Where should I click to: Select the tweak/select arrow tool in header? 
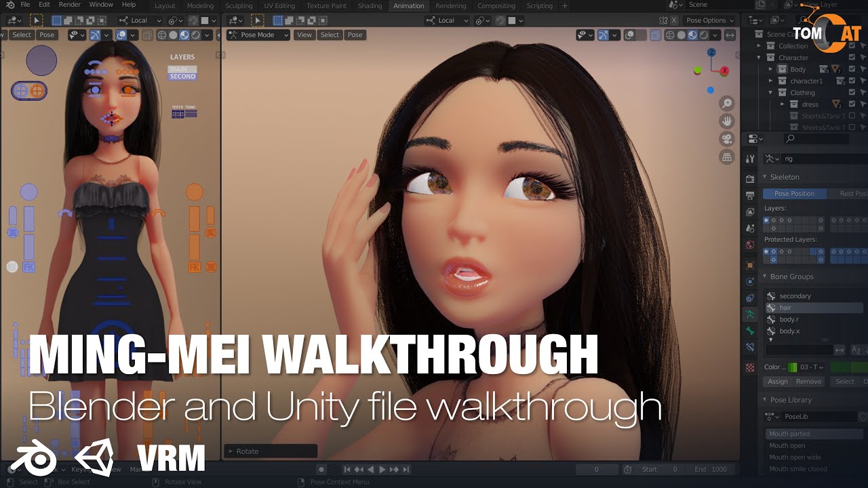tap(258, 20)
